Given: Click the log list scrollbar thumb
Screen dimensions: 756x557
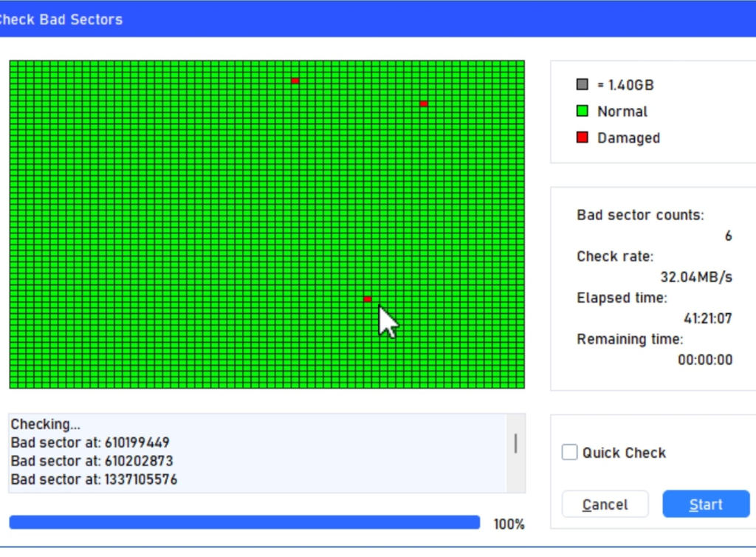Looking at the screenshot, I should click(x=515, y=443).
